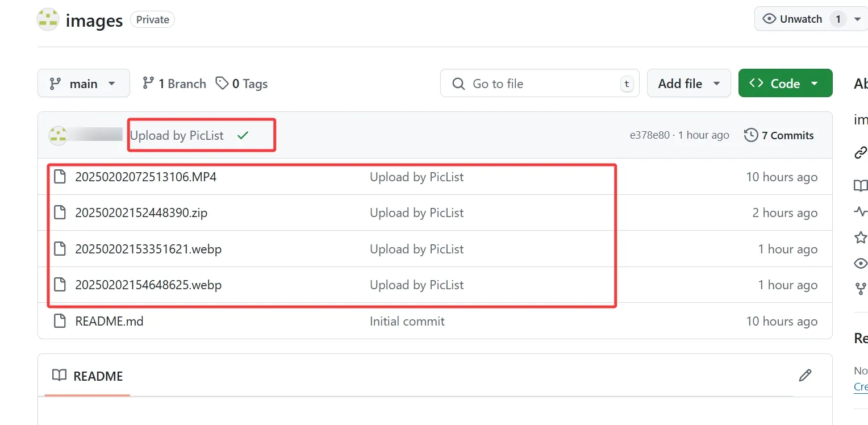Click the file icon next to README.md
868x425 pixels.
(x=60, y=321)
